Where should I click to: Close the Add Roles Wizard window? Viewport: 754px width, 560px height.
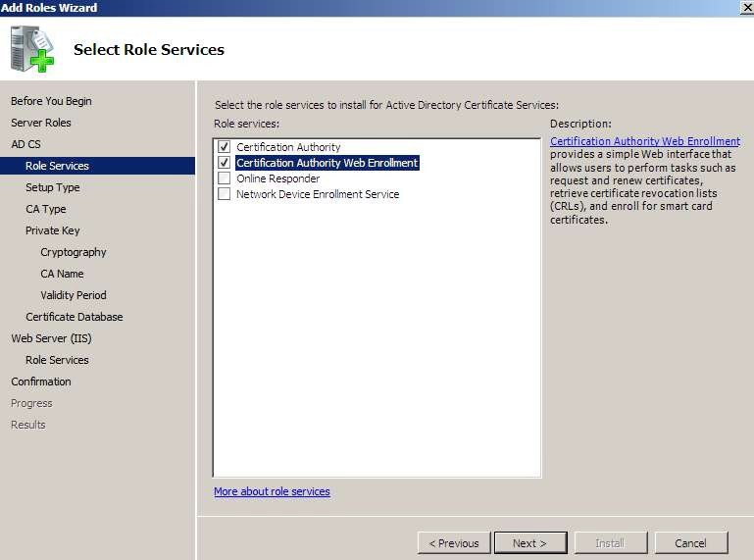pos(747,8)
